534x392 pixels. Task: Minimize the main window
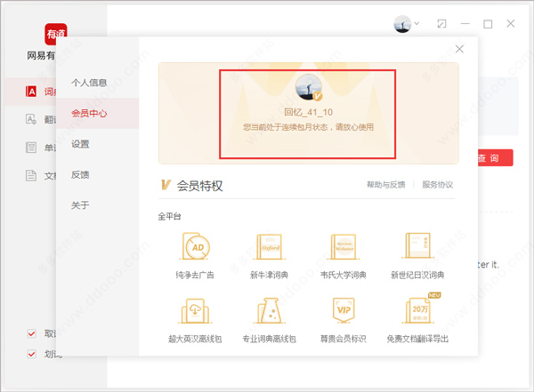[465, 24]
